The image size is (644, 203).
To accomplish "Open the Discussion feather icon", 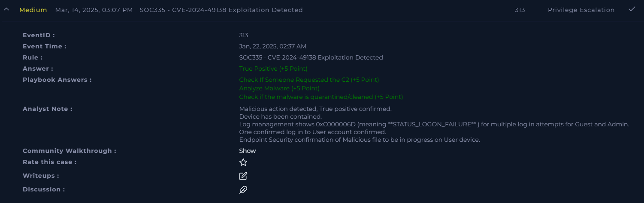I will point(243,190).
